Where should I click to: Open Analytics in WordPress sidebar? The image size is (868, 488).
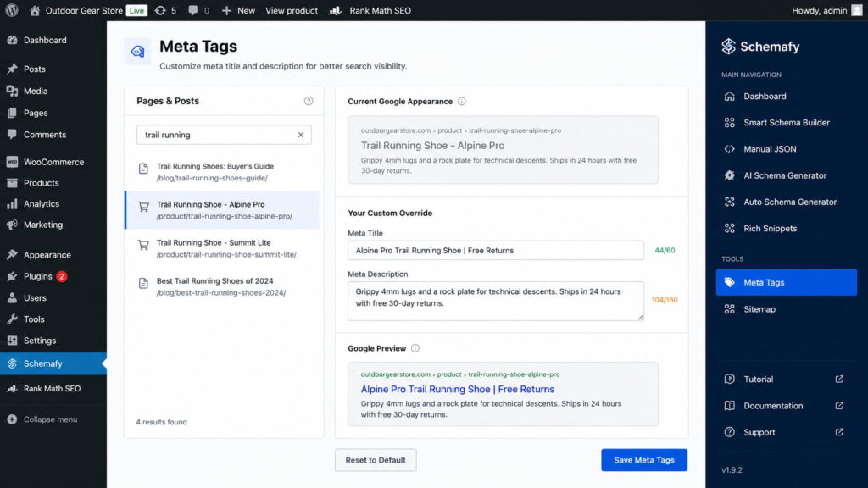(x=53, y=203)
